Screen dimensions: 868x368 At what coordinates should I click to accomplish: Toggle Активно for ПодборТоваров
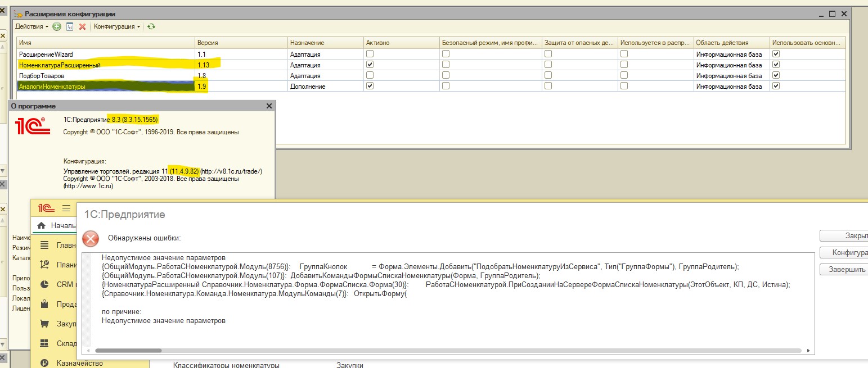370,75
